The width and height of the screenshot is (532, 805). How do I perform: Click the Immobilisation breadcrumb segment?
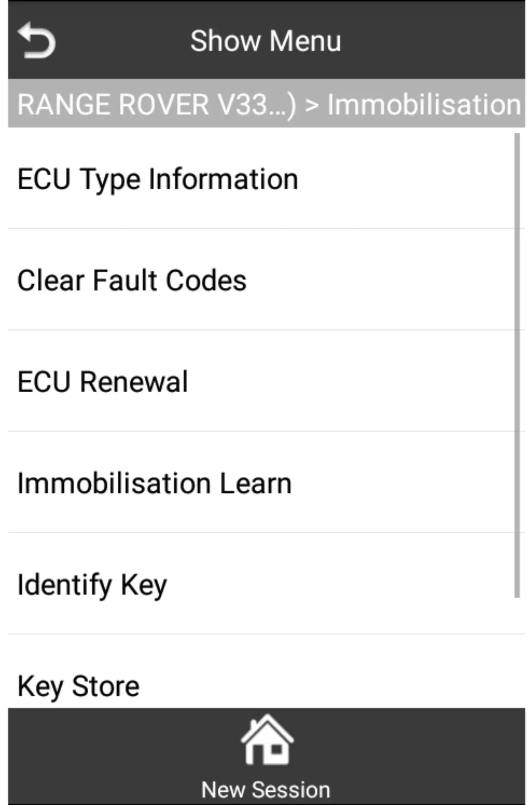tap(423, 104)
